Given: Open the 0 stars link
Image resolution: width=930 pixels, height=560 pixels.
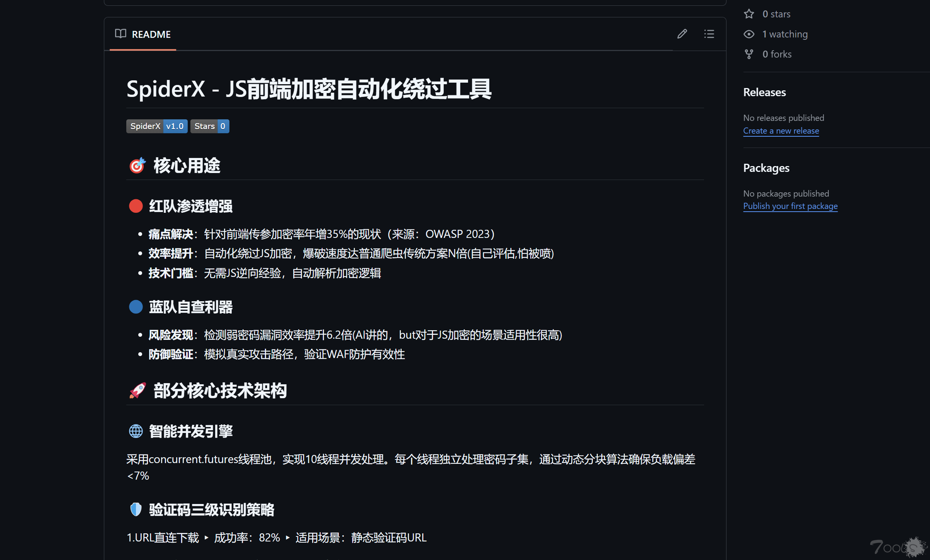Looking at the screenshot, I should pyautogui.click(x=776, y=14).
